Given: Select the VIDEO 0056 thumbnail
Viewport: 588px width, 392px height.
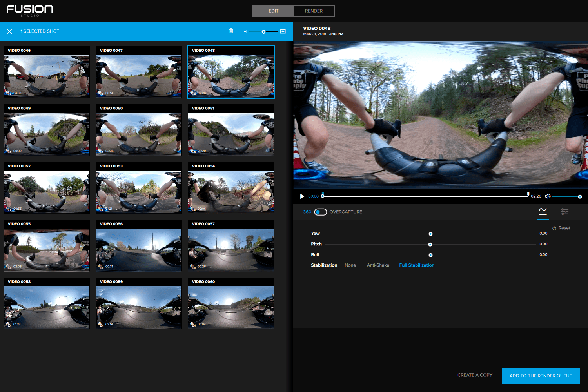Looking at the screenshot, I should pos(139,245).
